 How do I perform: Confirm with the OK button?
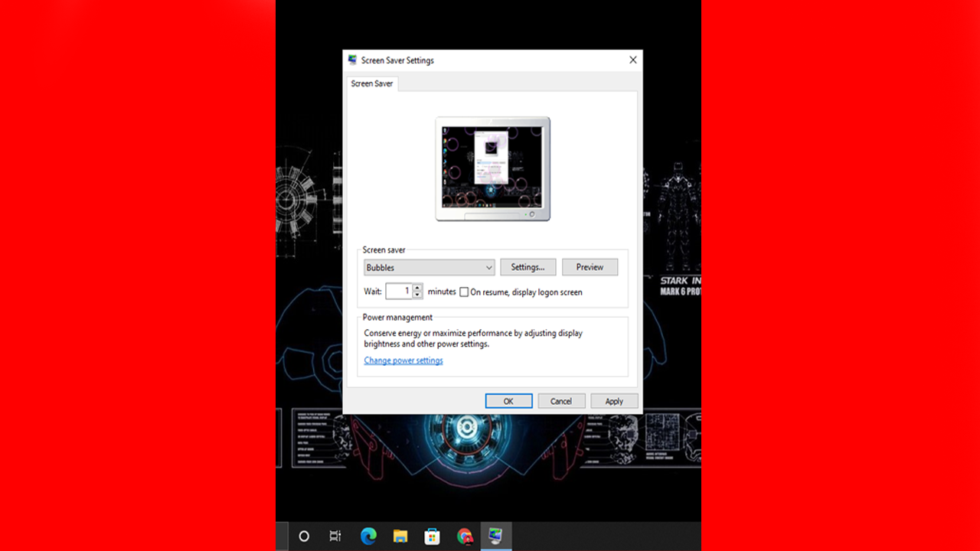tap(508, 401)
